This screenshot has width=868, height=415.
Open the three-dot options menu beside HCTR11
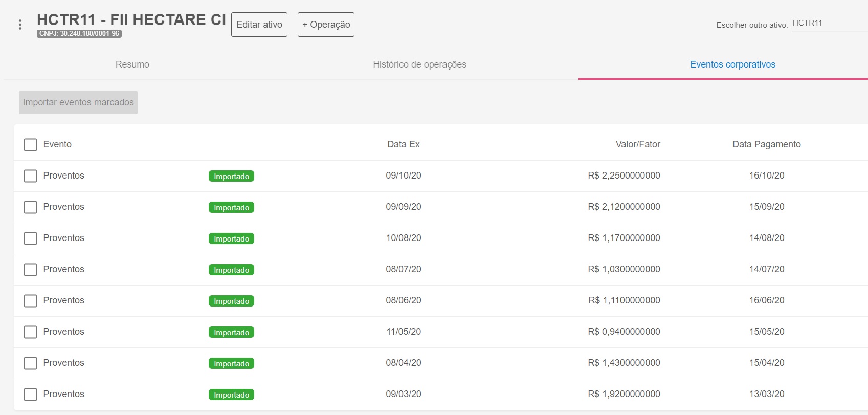click(x=20, y=25)
